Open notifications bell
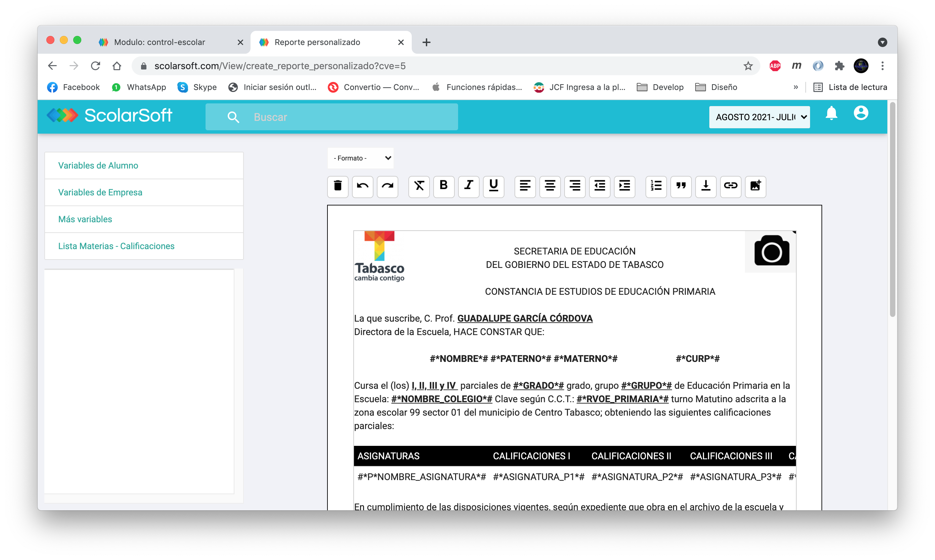The width and height of the screenshot is (935, 560). click(831, 113)
